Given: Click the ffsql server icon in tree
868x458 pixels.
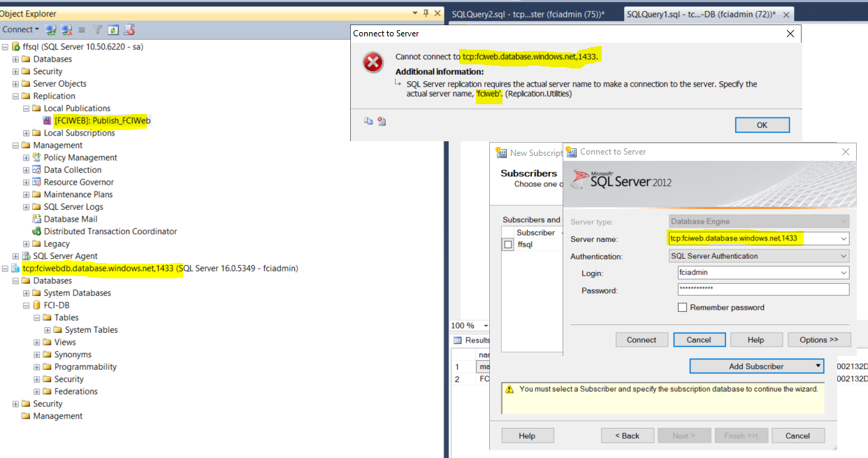Looking at the screenshot, I should click(x=16, y=47).
